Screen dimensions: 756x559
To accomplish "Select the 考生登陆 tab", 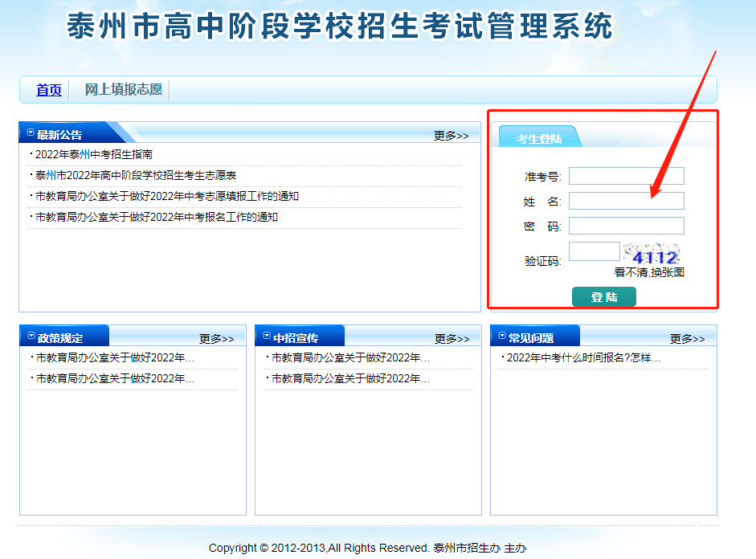I will [539, 139].
